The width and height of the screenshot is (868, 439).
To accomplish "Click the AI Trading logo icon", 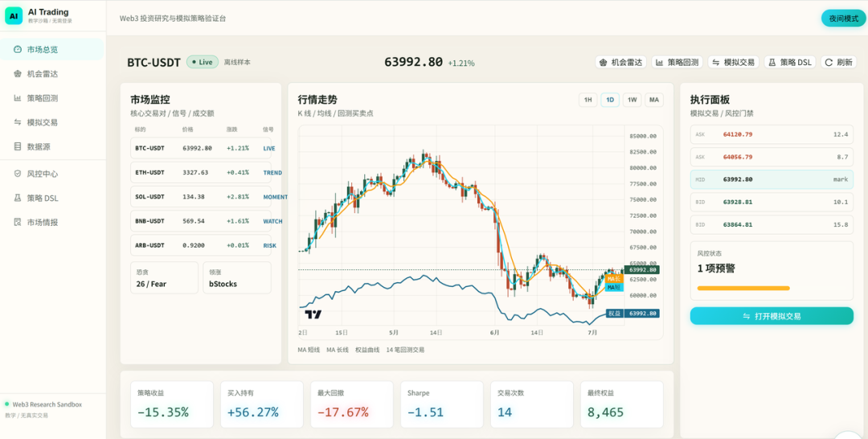I will point(14,16).
